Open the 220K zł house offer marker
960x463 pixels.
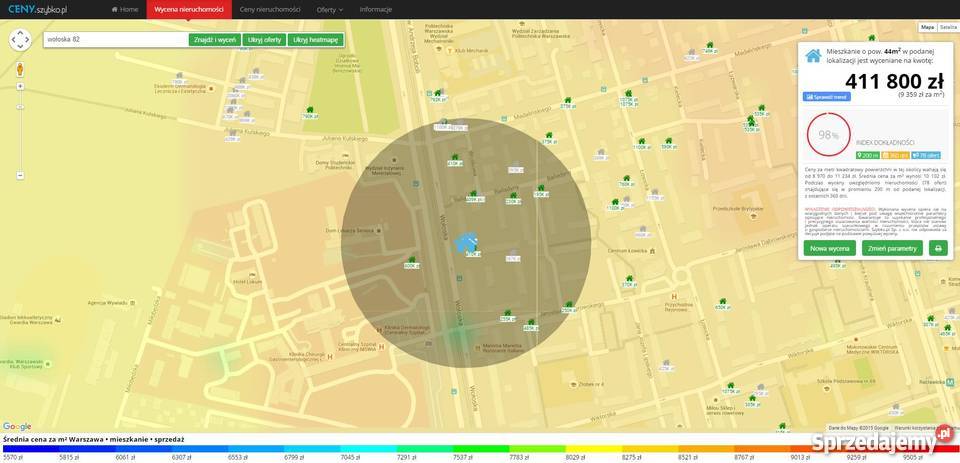(x=513, y=198)
